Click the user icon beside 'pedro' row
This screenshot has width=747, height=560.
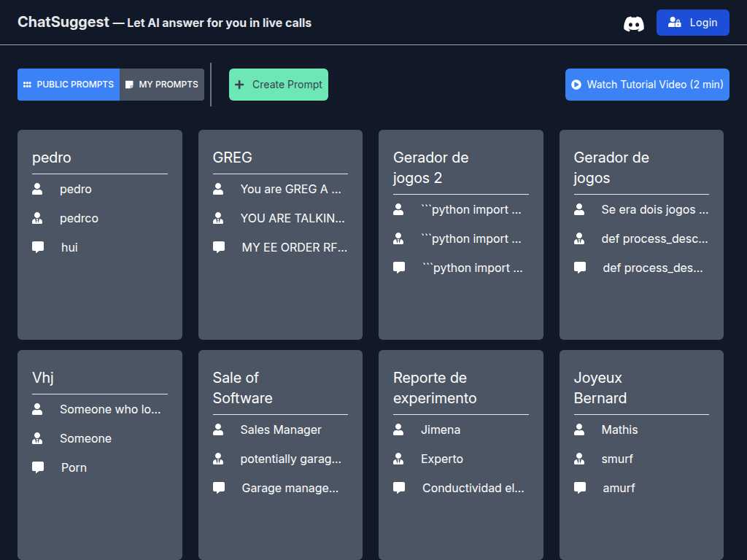click(37, 189)
